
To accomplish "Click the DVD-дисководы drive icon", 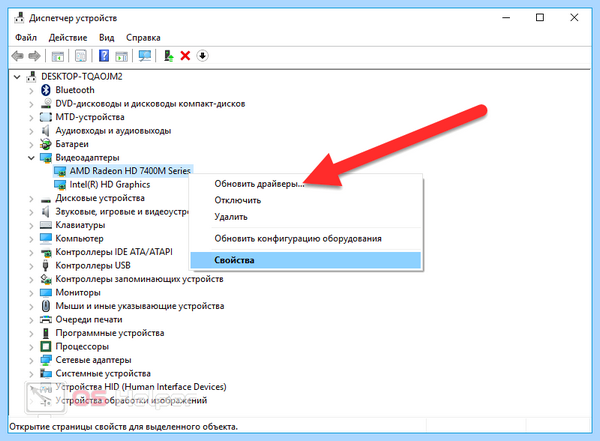I will pos(46,103).
